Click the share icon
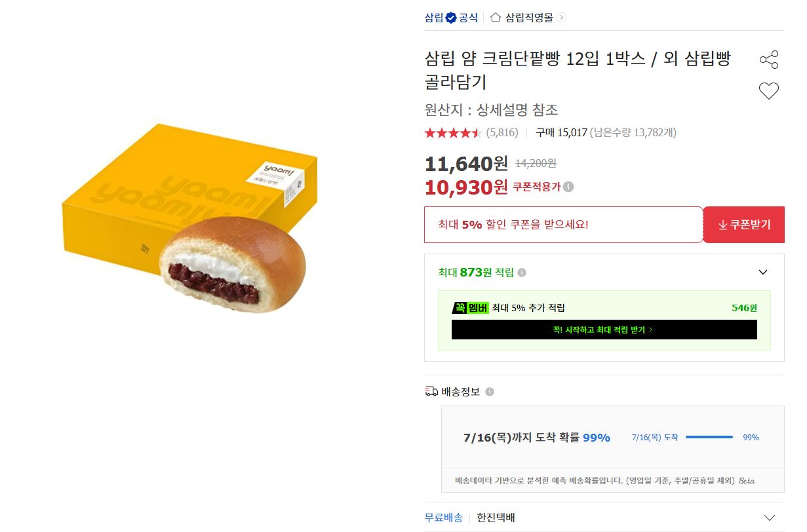The height and width of the screenshot is (532, 807). tap(769, 60)
